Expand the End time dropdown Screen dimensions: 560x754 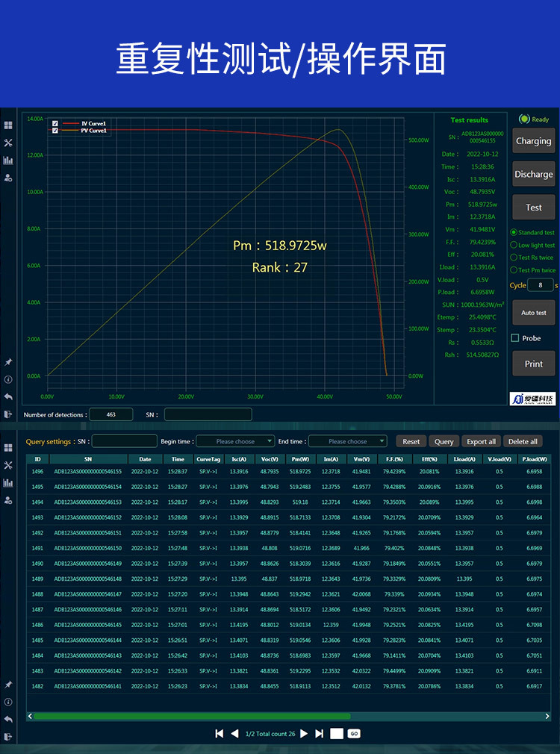click(348, 441)
